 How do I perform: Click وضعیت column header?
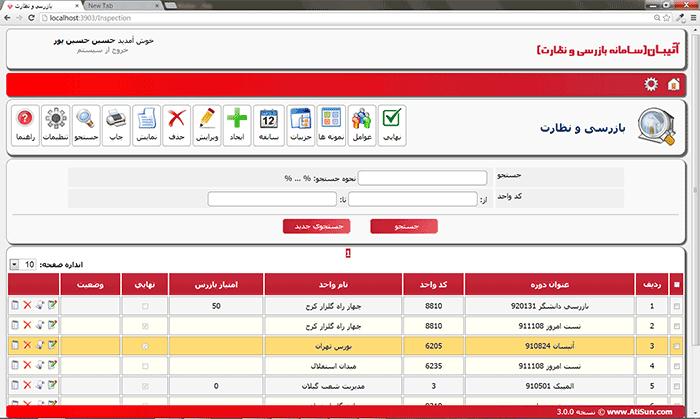tap(90, 285)
